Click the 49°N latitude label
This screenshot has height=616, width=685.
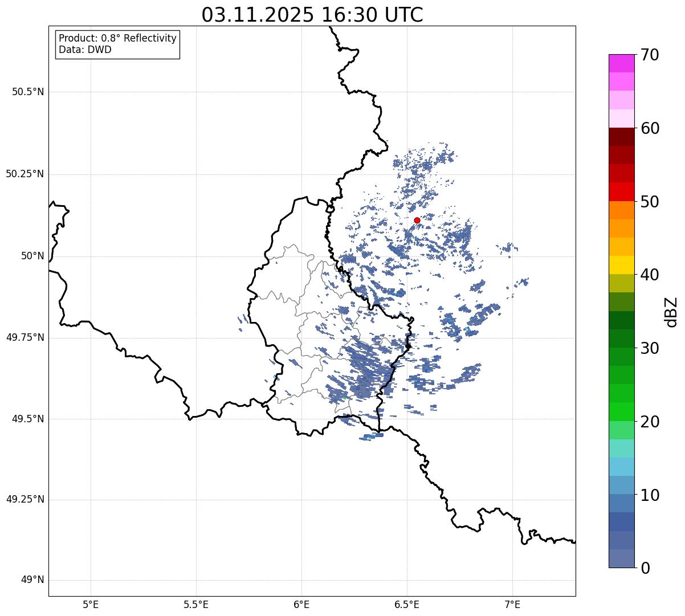pos(32,580)
